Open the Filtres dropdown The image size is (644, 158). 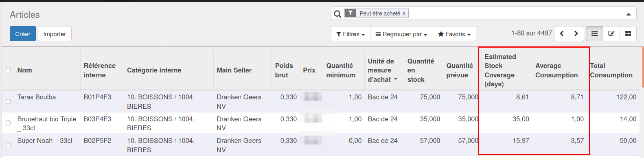[350, 34]
